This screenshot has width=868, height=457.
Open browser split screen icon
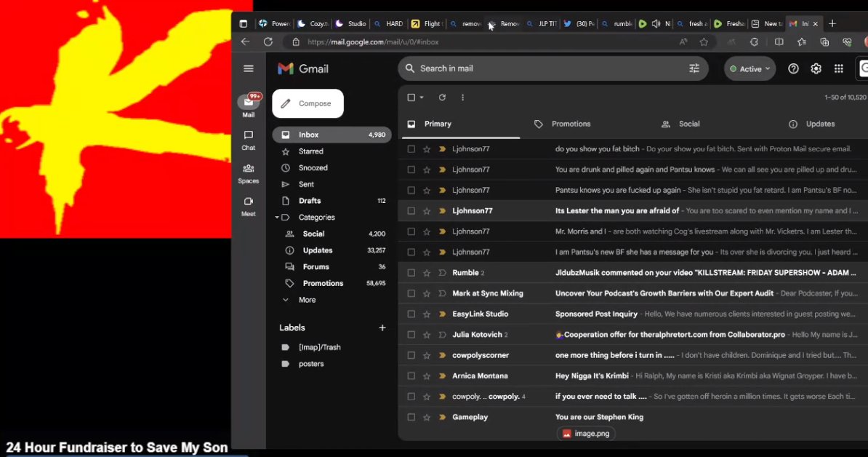click(x=779, y=41)
